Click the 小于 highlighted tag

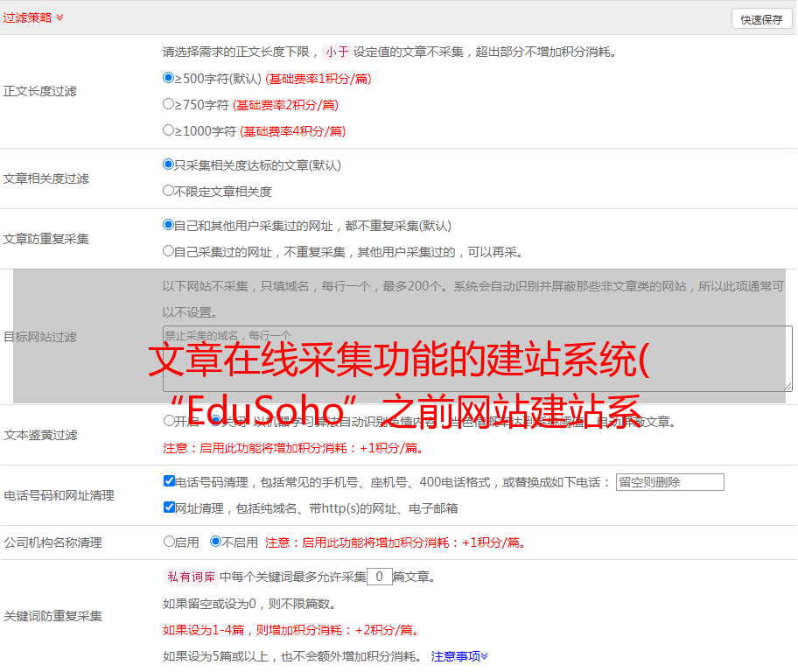337,52
